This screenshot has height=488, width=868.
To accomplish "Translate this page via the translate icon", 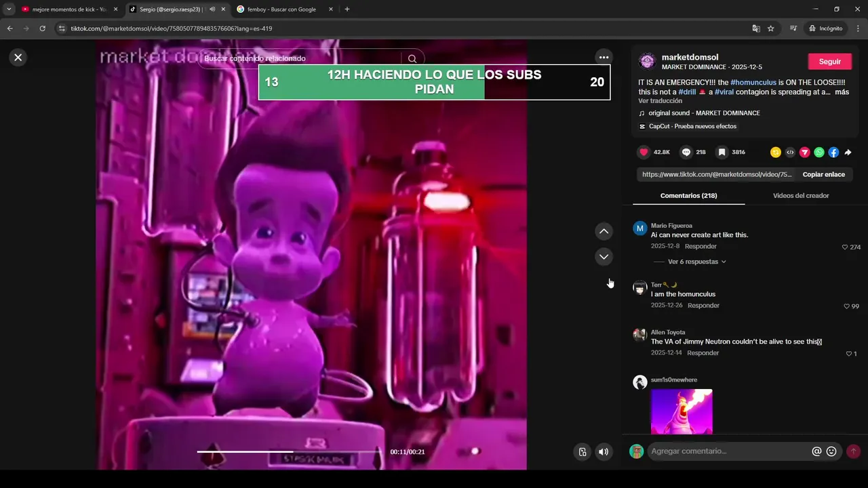I will pos(756,28).
